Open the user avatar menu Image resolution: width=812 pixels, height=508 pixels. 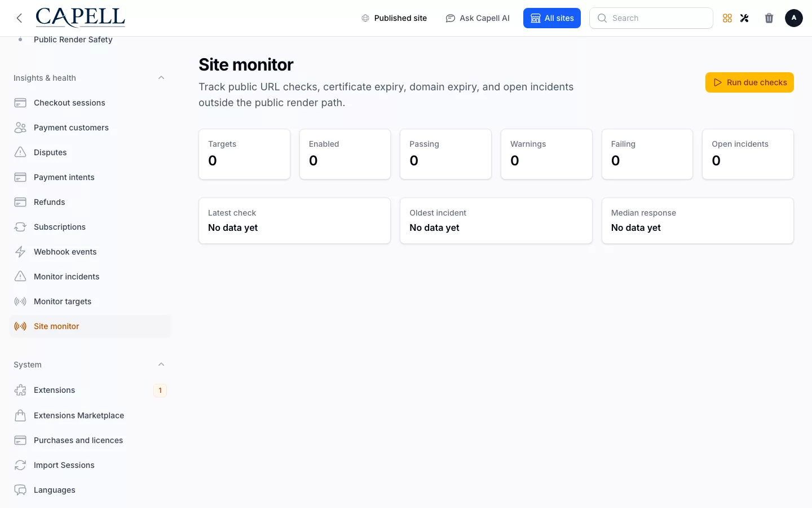tap(794, 18)
